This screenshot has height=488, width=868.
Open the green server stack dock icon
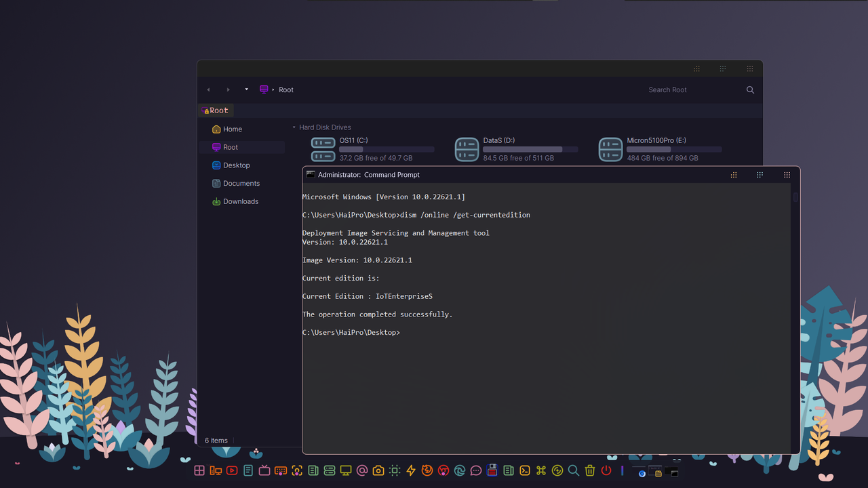(x=330, y=470)
